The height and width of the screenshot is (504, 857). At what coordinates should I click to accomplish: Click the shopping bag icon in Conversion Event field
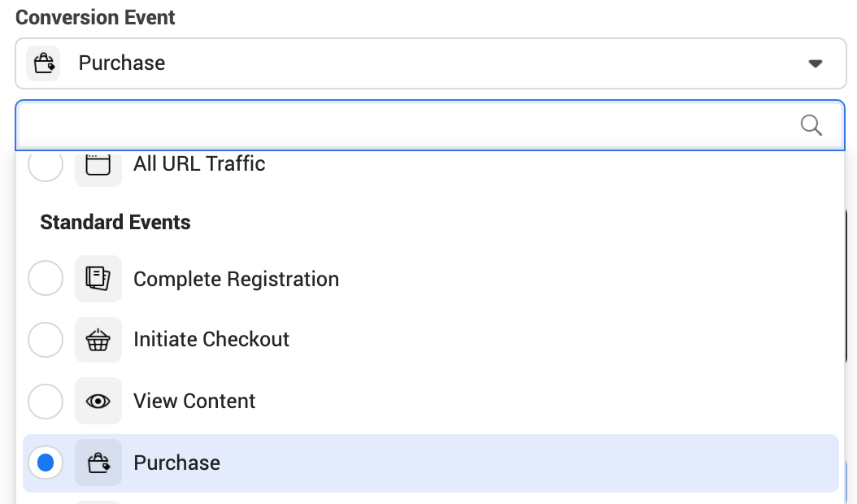[43, 63]
